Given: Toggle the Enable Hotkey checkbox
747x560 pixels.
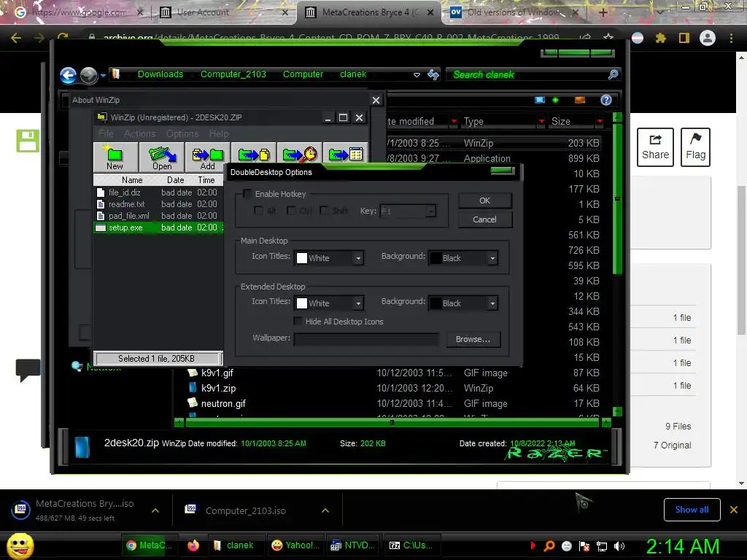Looking at the screenshot, I should (247, 194).
